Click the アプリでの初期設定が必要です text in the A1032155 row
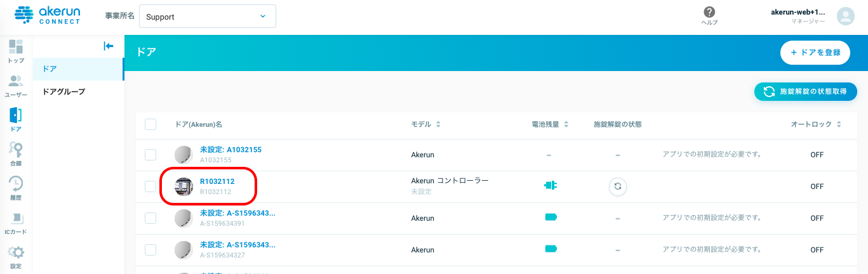This screenshot has height=274, width=868. pos(712,154)
